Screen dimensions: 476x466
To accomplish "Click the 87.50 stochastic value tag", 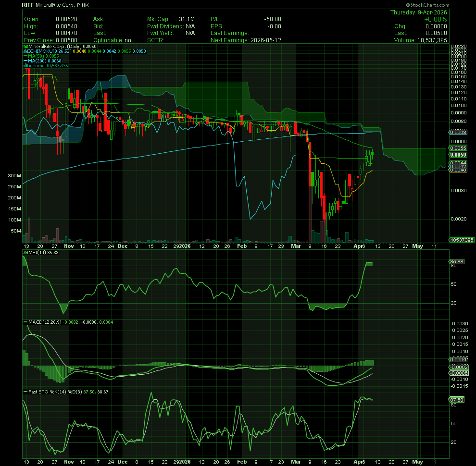I will [x=457, y=400].
